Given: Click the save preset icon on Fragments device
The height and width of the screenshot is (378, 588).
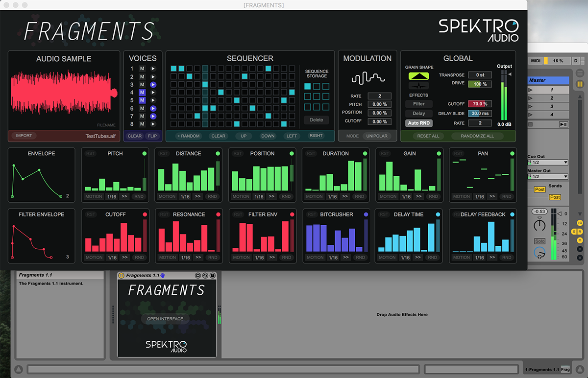Looking at the screenshot, I should (x=213, y=276).
